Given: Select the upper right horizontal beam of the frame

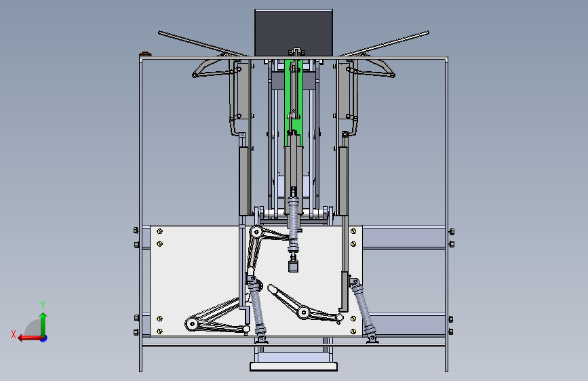Looking at the screenshot, I should (x=404, y=237).
